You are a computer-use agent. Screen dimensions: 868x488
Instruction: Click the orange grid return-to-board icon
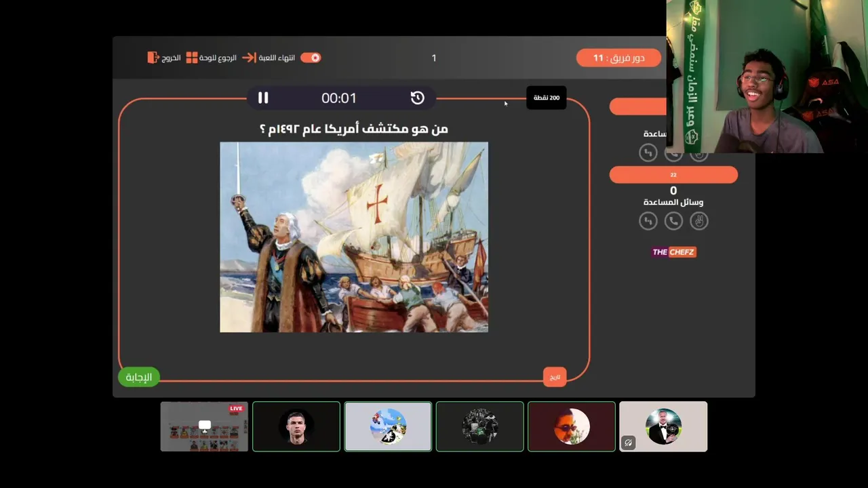pyautogui.click(x=192, y=58)
